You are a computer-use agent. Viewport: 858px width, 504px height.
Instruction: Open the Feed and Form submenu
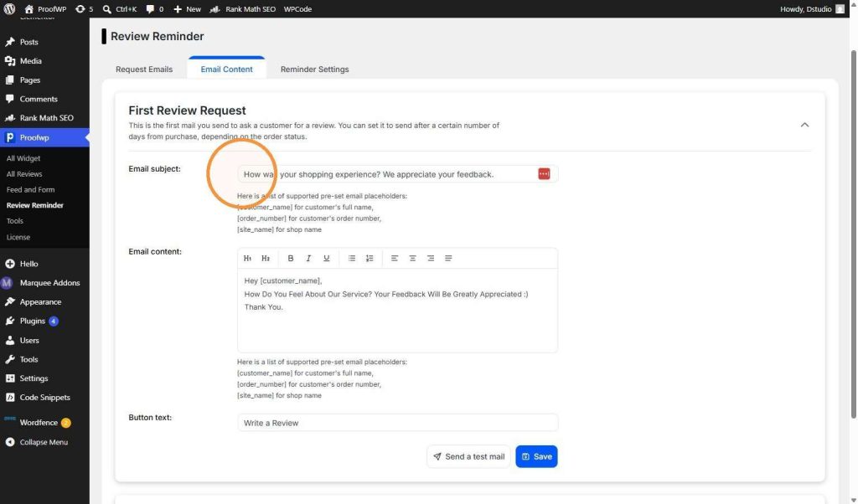tap(31, 190)
